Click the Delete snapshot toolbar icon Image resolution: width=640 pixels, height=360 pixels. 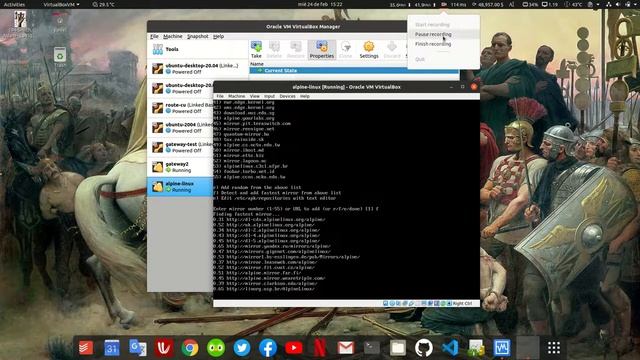pos(274,49)
